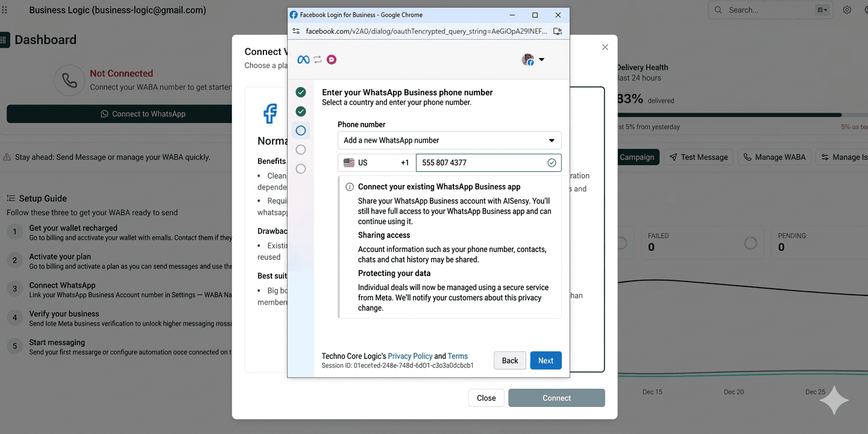Open the settings gear icon in header

coord(847,10)
